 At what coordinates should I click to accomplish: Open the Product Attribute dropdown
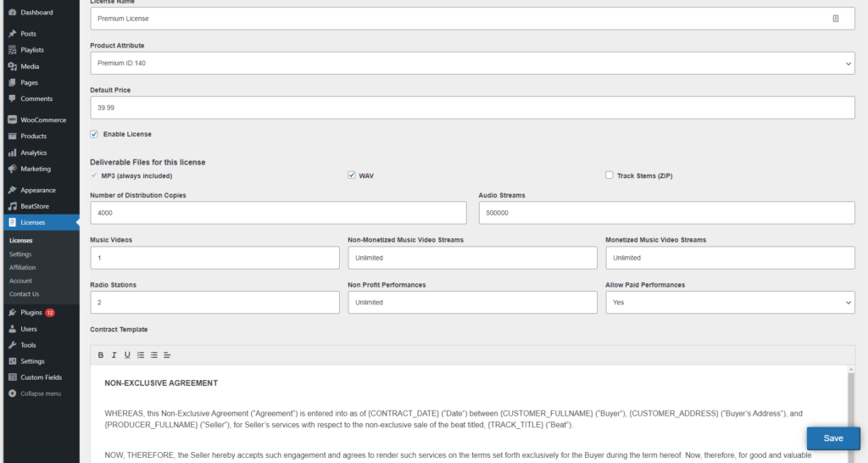pyautogui.click(x=472, y=63)
